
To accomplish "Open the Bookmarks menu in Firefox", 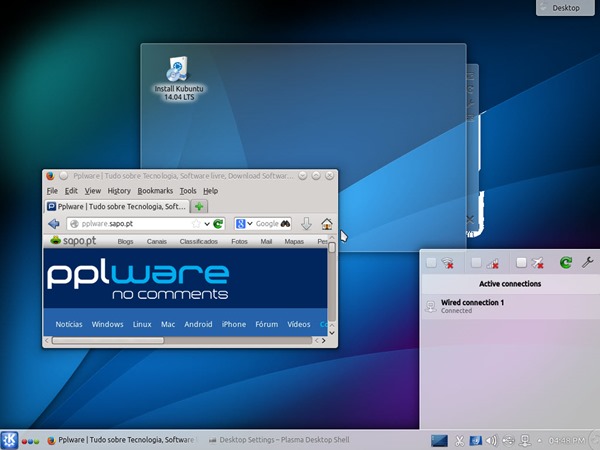I will [155, 191].
